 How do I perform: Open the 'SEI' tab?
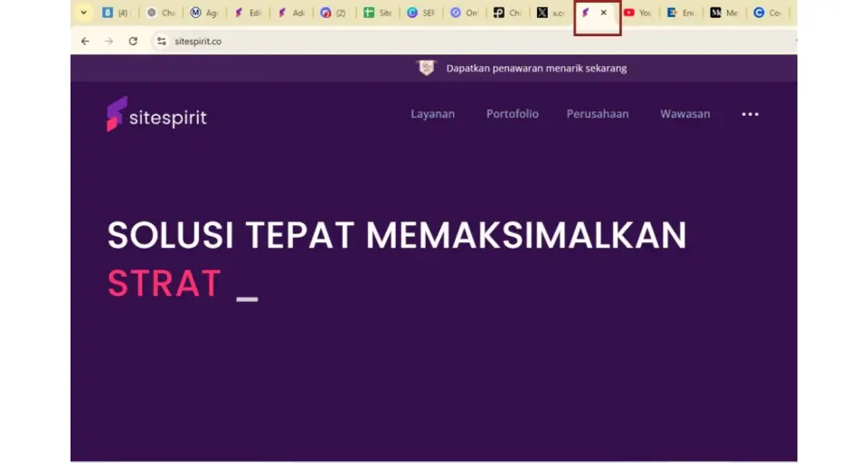pyautogui.click(x=421, y=13)
